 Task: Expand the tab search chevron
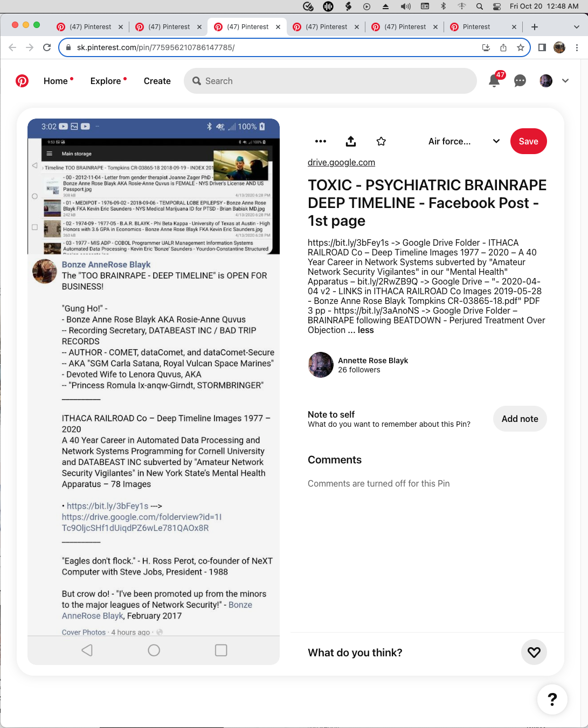click(576, 27)
